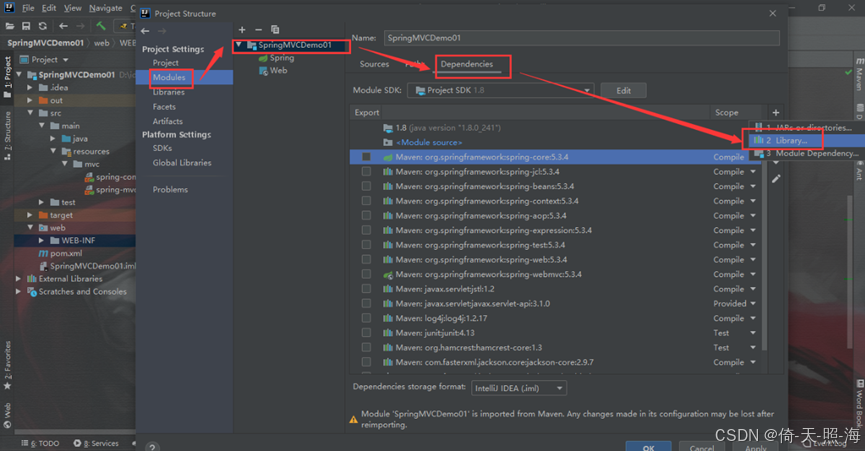Viewport: 865px width, 451px height.
Task: Open scope dropdown for hamcrest-core:1.3
Action: (754, 347)
